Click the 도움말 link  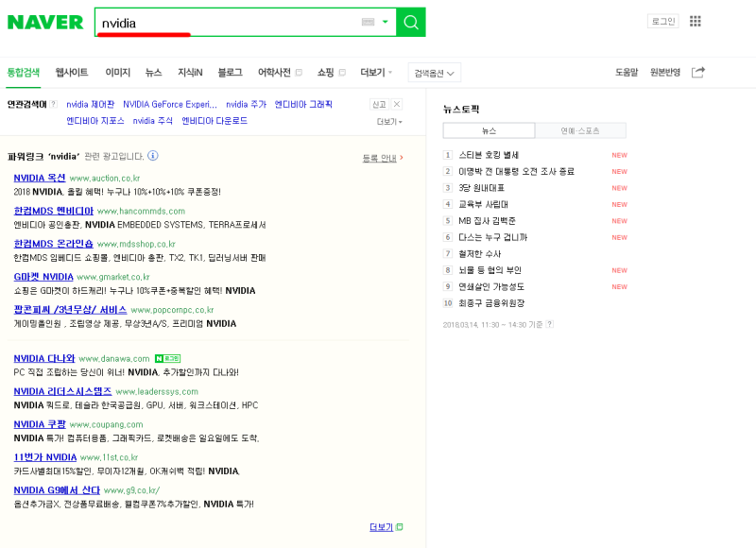click(627, 73)
